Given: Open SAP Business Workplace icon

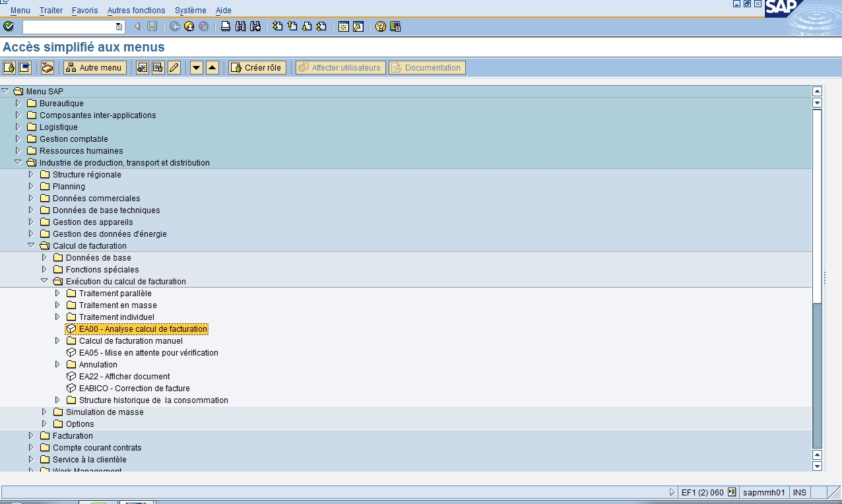Looking at the screenshot, I should click(x=48, y=67).
